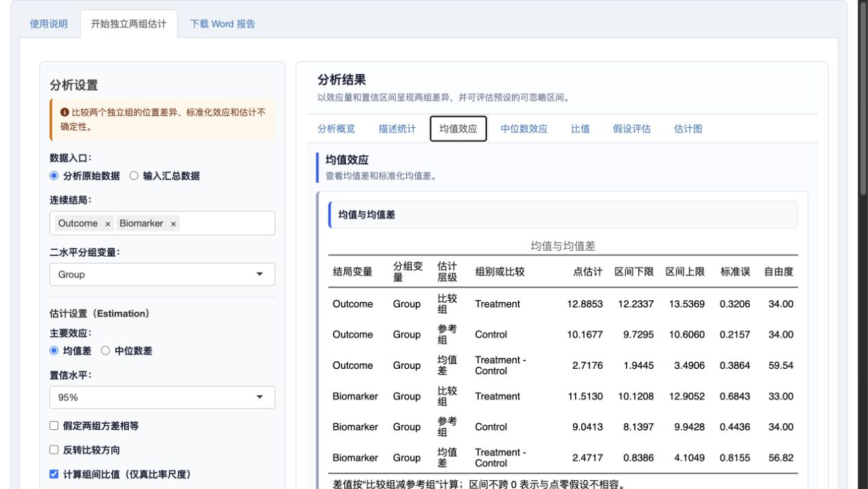Click point estimate value 10.1677
The height and width of the screenshot is (489, 868).
pos(585,334)
